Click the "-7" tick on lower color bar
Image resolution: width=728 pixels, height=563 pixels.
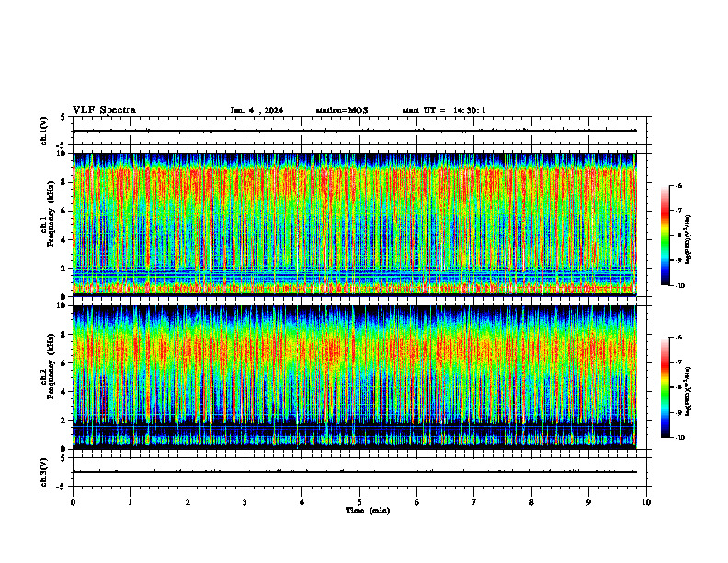[678, 362]
